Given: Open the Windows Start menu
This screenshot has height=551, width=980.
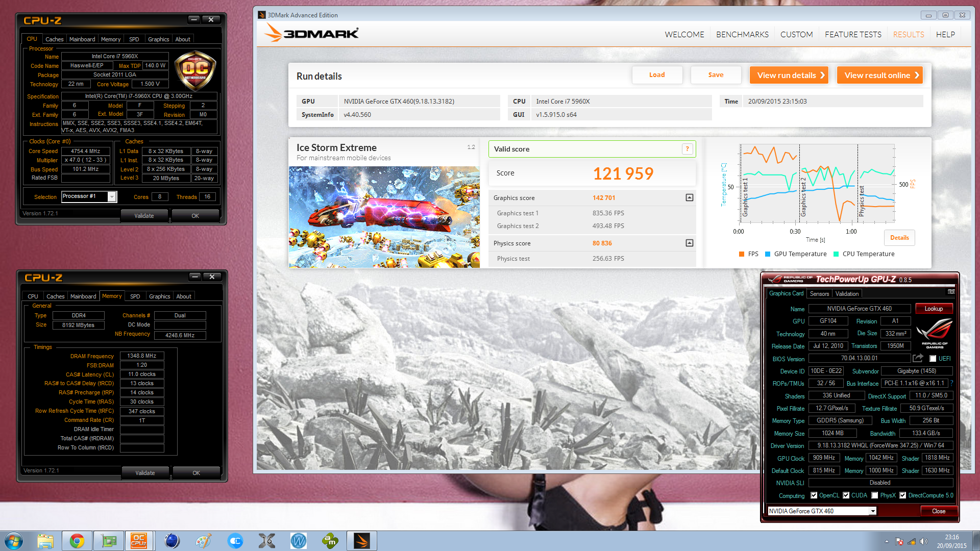Looking at the screenshot, I should 13,541.
